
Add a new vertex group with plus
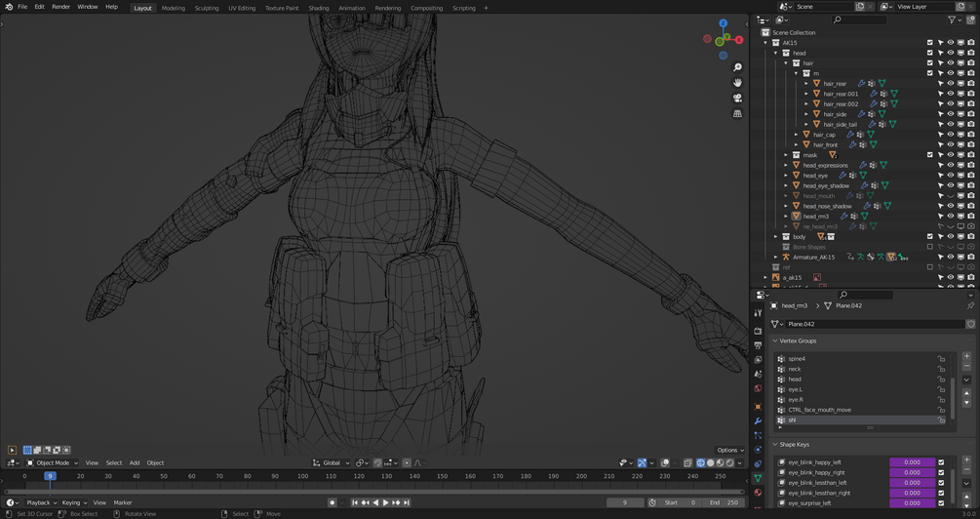pos(966,357)
